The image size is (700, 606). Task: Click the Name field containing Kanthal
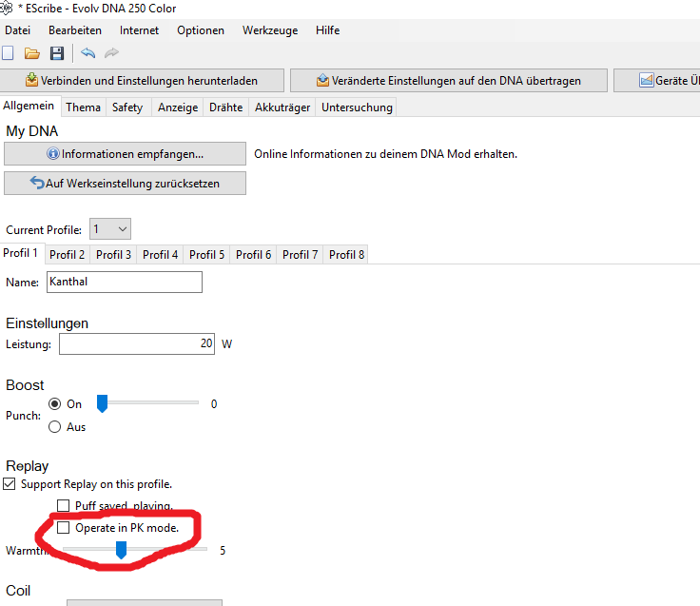point(125,282)
